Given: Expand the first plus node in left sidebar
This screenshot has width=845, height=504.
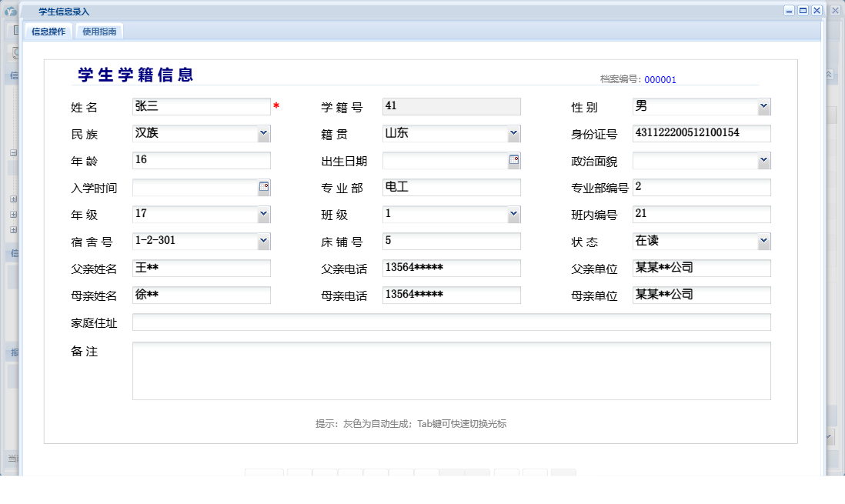Looking at the screenshot, I should coord(13,199).
